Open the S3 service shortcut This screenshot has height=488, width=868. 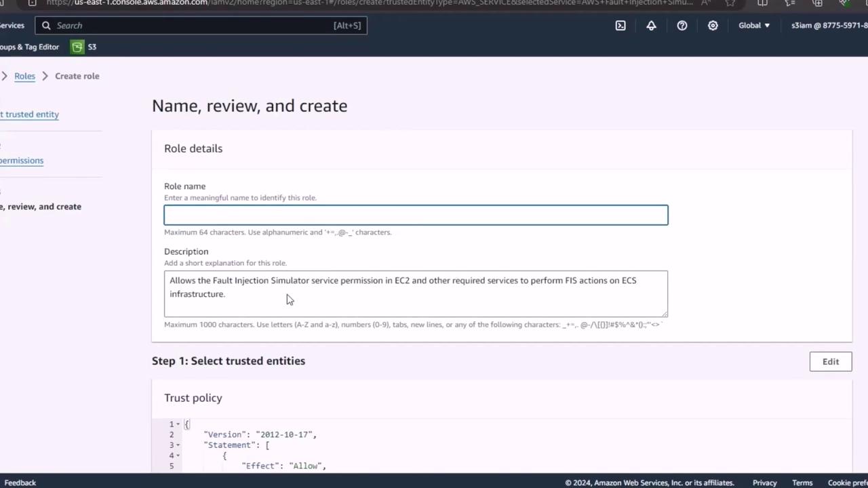(84, 47)
